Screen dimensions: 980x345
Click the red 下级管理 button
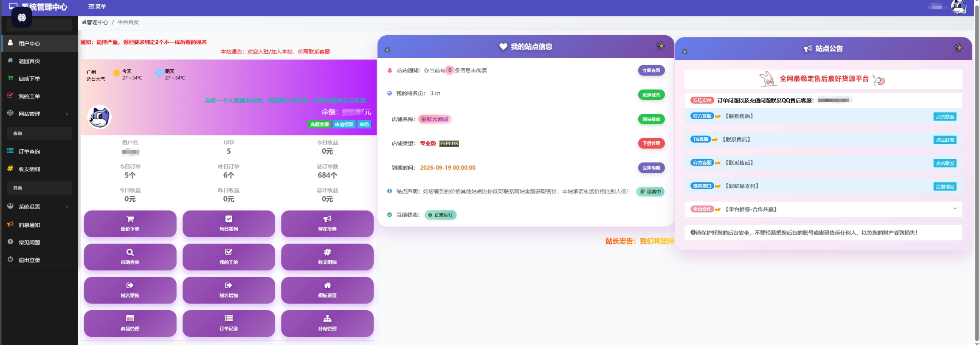pyautogui.click(x=651, y=143)
